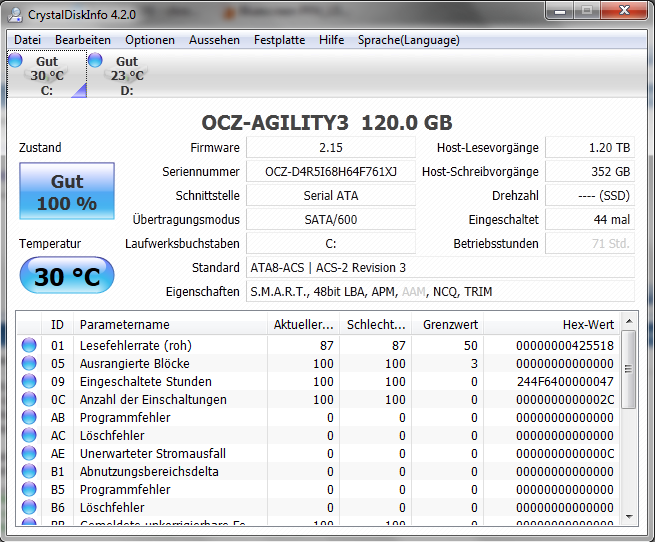
Task: Open the Hilfe menu
Action: 332,40
